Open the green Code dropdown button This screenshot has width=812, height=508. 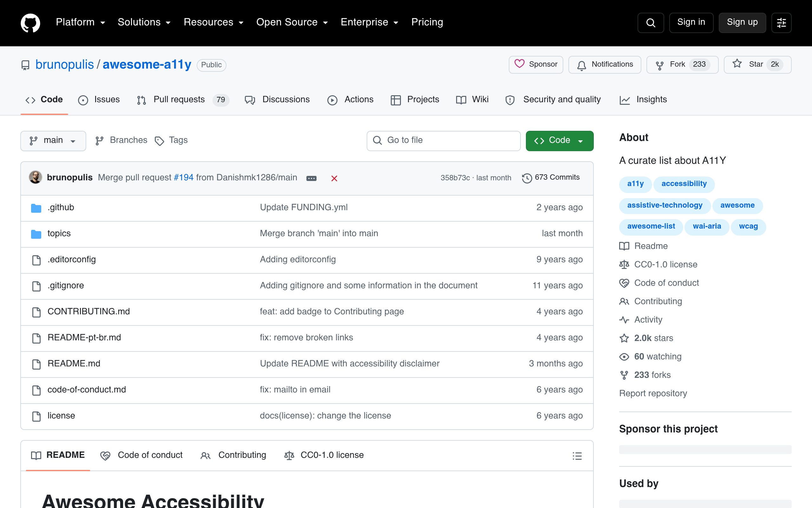coord(559,140)
